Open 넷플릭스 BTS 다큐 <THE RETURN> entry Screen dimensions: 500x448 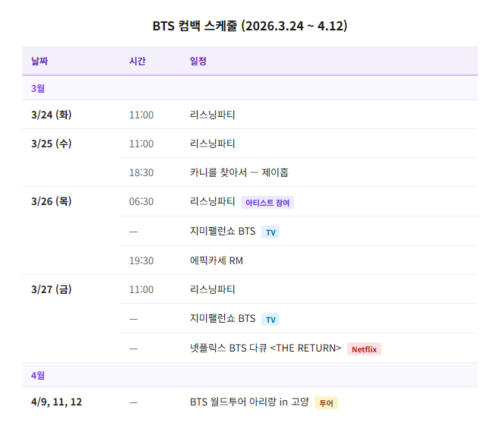click(265, 349)
